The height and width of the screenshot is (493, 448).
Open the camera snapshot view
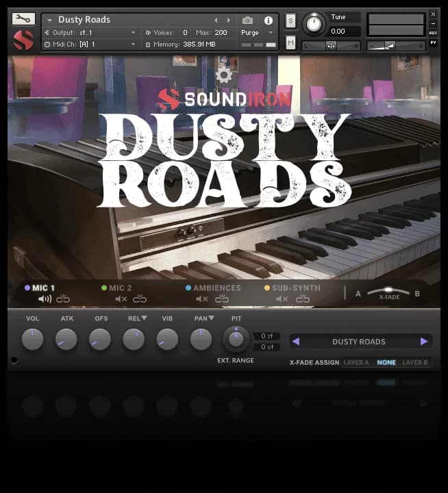(247, 21)
